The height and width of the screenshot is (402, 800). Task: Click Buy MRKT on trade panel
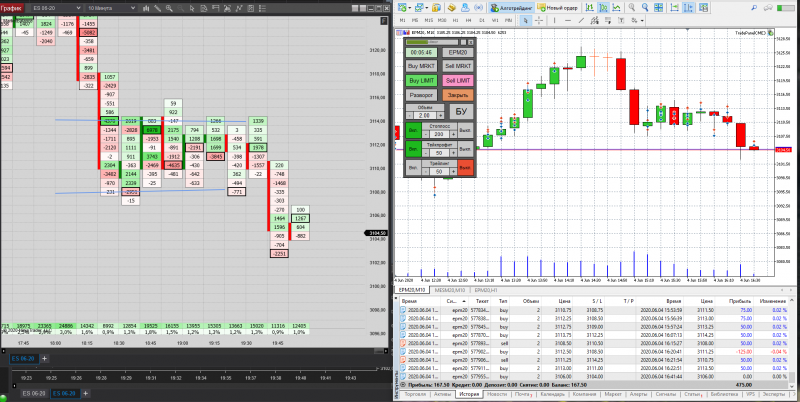(421, 66)
